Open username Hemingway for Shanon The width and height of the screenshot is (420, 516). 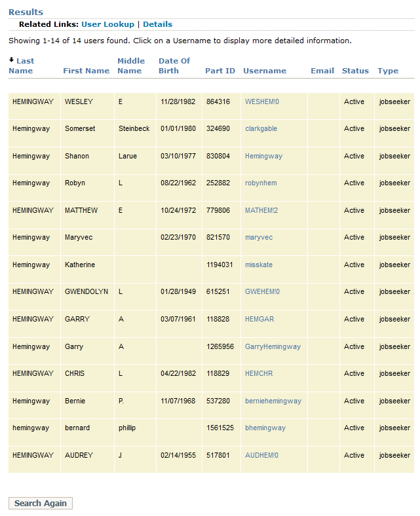tap(263, 157)
